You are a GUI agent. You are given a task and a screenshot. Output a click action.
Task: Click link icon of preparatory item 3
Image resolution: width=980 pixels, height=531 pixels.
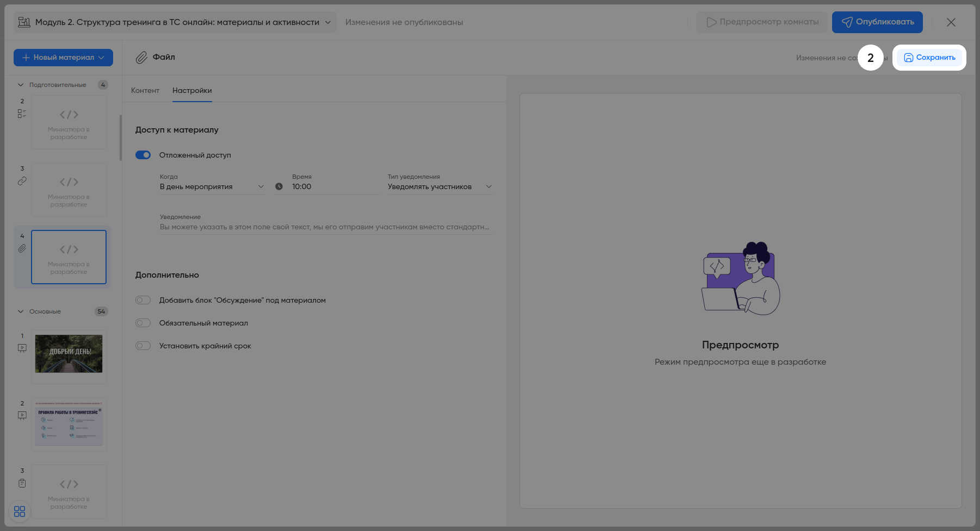pyautogui.click(x=22, y=181)
